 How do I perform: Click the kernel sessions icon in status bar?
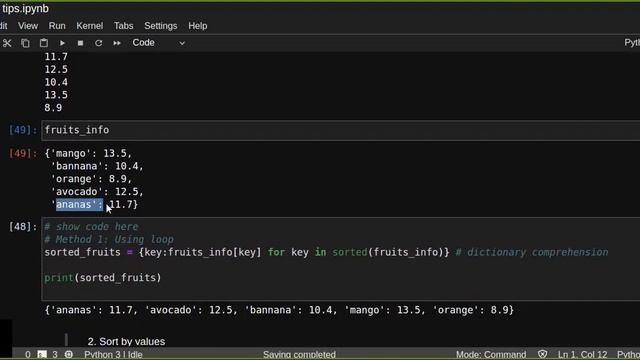(x=69, y=355)
